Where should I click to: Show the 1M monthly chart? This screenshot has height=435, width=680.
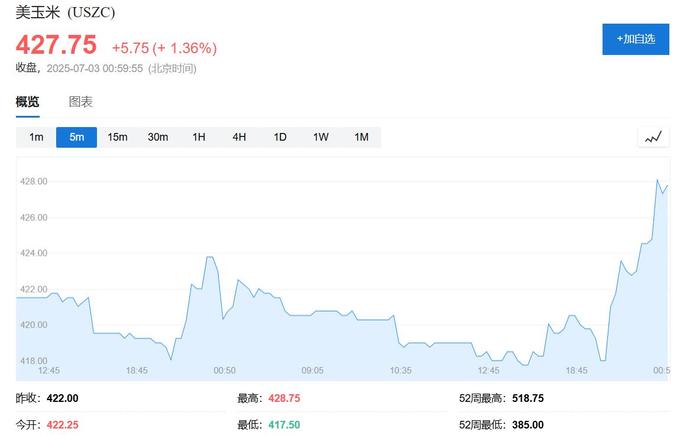pyautogui.click(x=361, y=137)
